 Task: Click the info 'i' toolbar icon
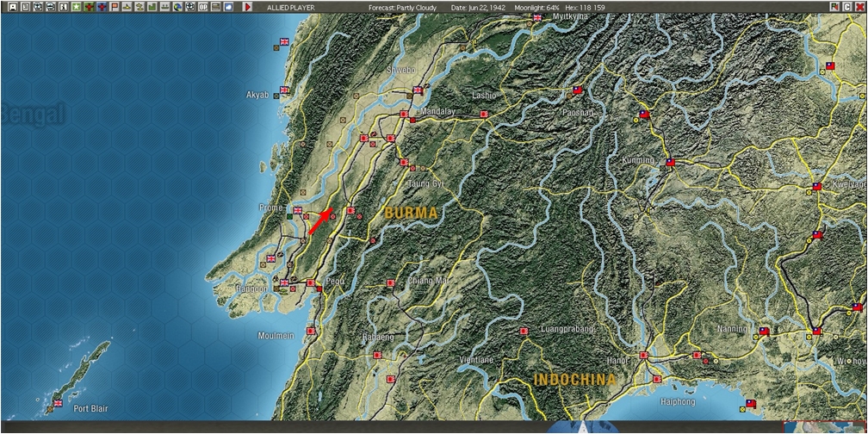(x=63, y=7)
